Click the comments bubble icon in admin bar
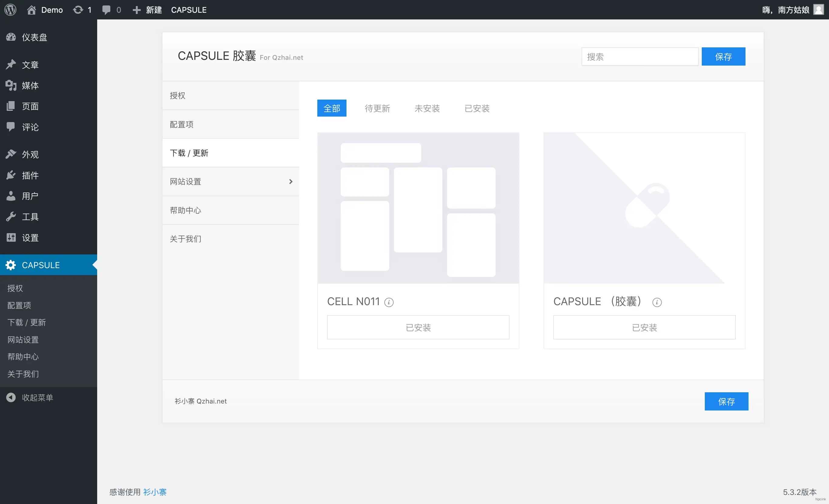 (x=106, y=10)
